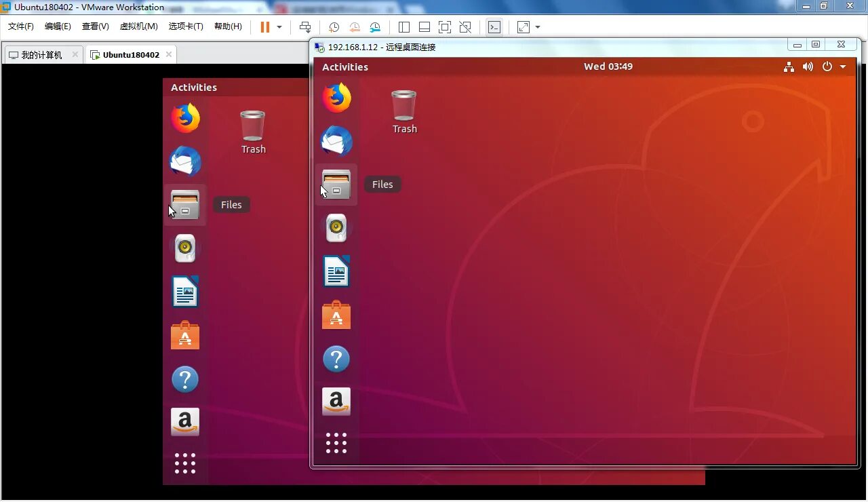Show Applications grid in remote desktop dock
The image size is (868, 502).
[x=336, y=443]
